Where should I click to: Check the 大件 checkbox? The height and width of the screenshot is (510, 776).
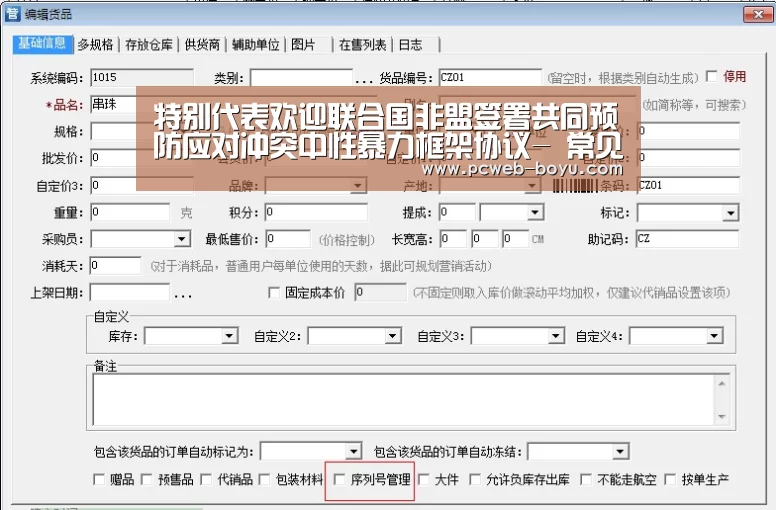[424, 479]
